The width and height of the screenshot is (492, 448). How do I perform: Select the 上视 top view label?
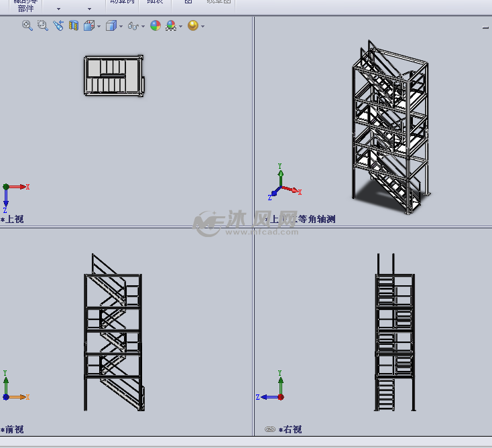[x=15, y=219]
